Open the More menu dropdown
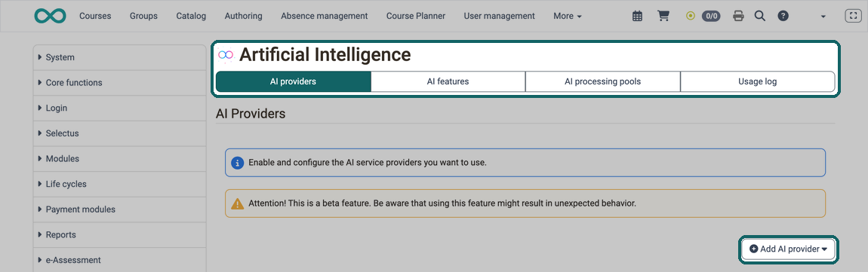Viewport: 868px width, 272px height. [568, 16]
